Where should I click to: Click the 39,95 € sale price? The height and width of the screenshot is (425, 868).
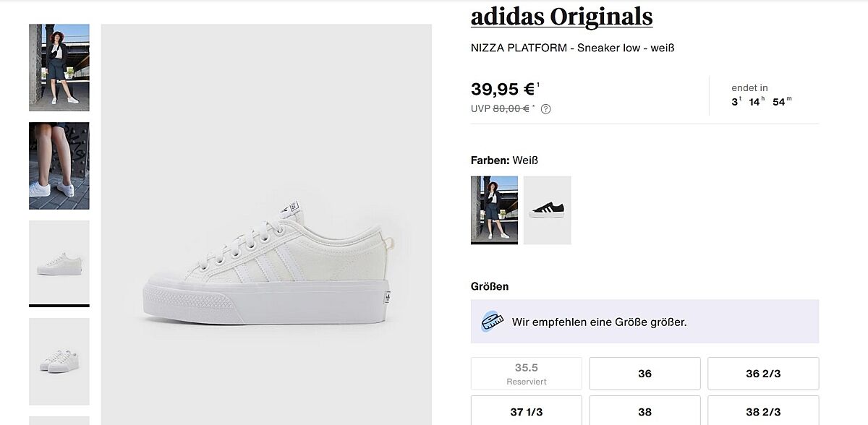503,90
